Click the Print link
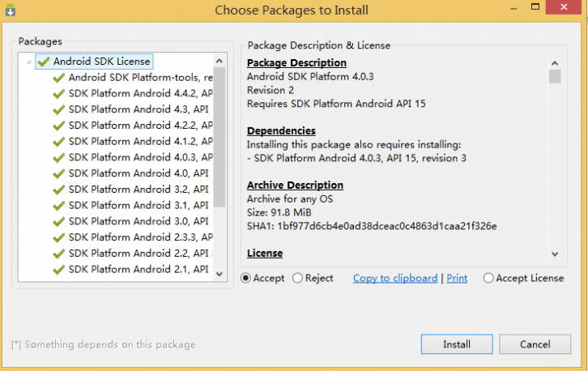Viewport: 588px width, 371px height. (457, 278)
